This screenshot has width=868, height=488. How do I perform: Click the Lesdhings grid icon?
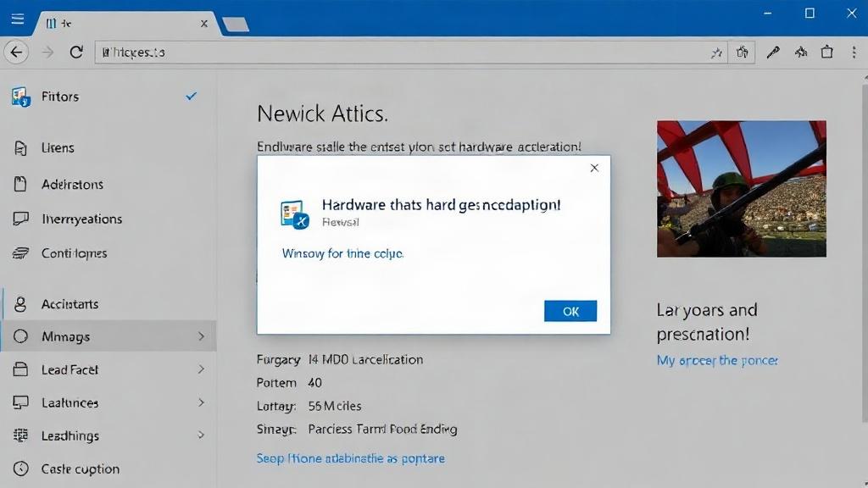pos(20,435)
